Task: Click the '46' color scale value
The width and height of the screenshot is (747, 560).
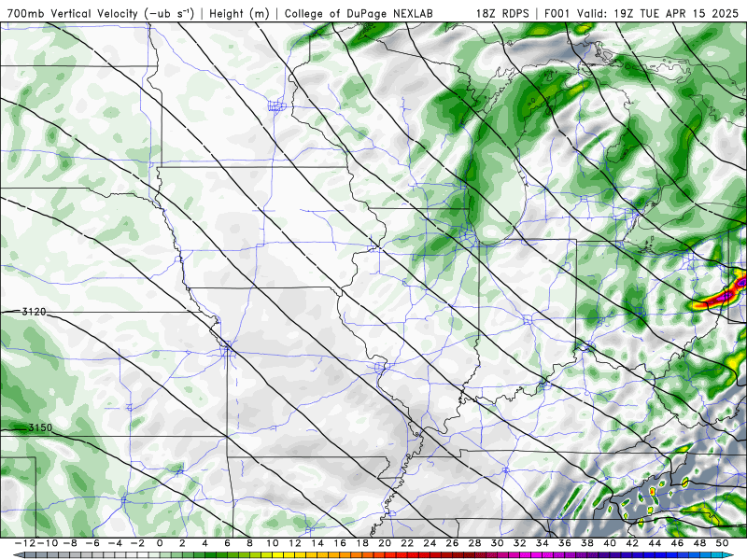Action: 677,543
